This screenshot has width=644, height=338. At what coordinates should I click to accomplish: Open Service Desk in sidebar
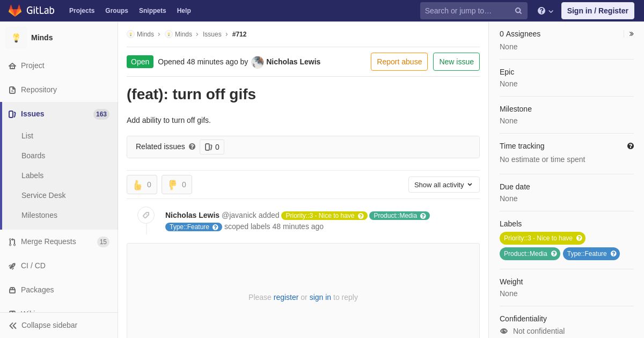coord(43,195)
